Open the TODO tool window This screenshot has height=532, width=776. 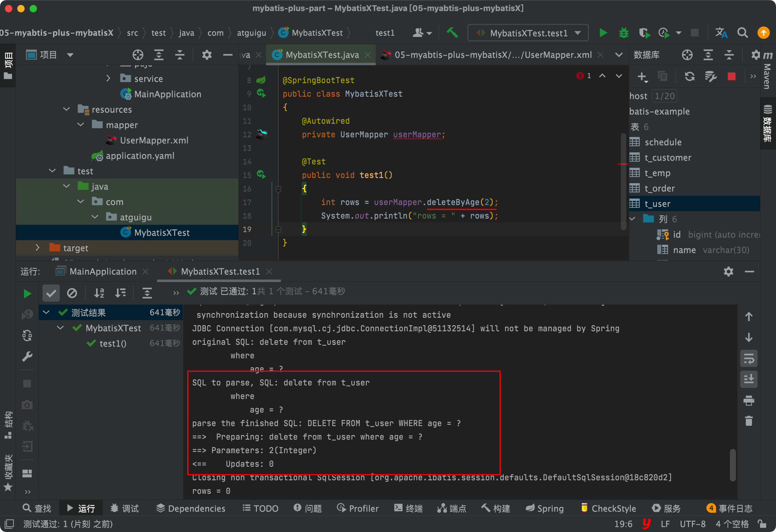tap(260, 508)
